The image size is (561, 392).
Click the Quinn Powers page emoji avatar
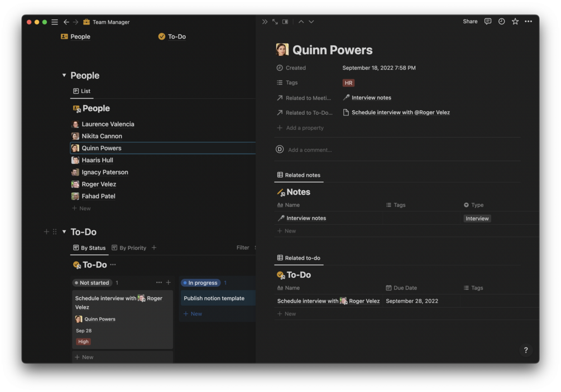282,49
